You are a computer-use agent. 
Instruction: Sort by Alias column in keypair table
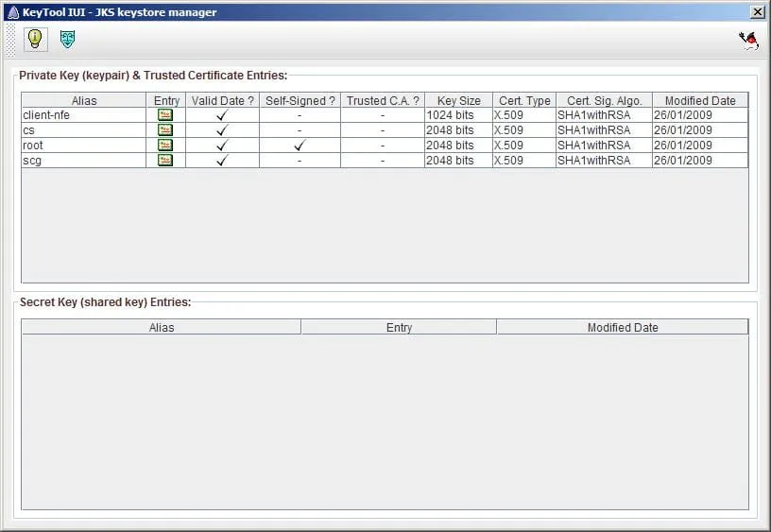(84, 101)
